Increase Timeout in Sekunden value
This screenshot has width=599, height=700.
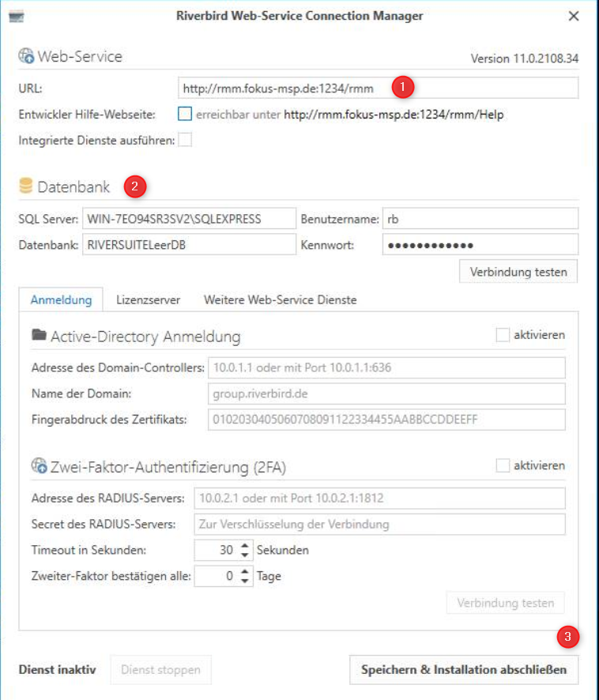[244, 545]
